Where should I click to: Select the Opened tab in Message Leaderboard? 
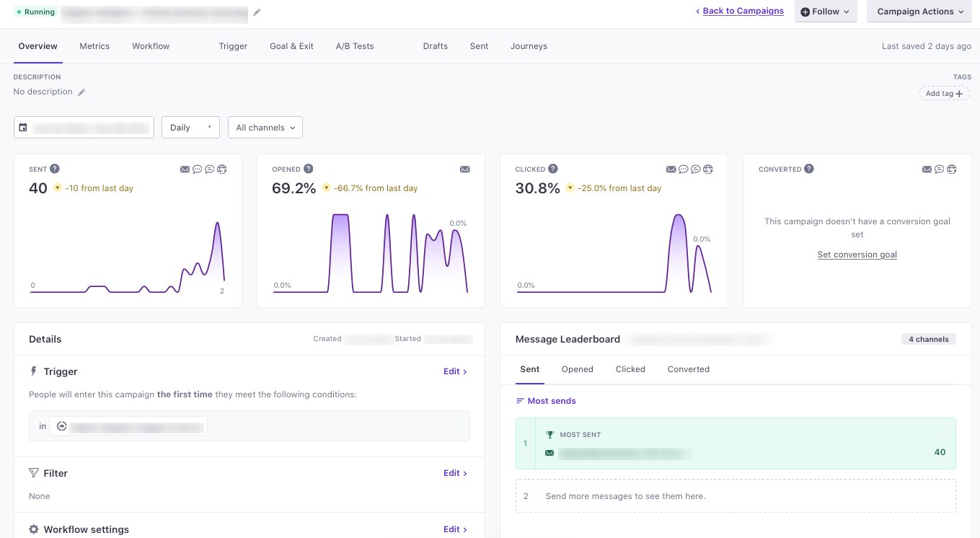pos(577,369)
